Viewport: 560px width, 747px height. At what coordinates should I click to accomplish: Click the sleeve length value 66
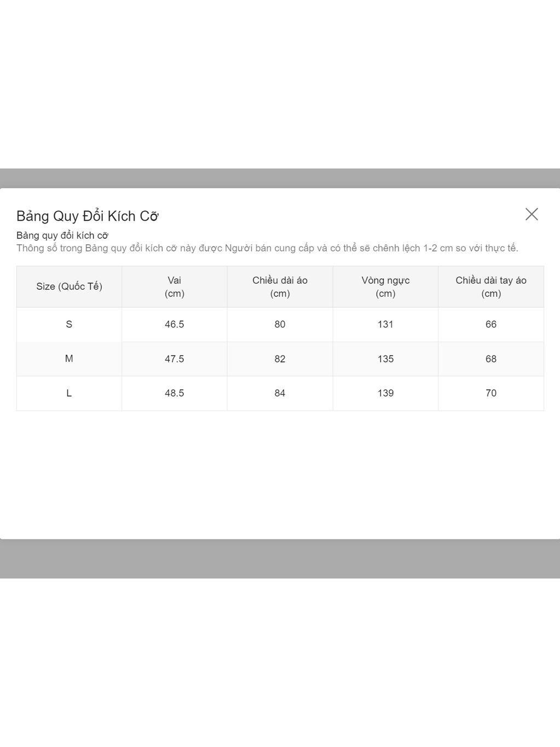tap(491, 324)
